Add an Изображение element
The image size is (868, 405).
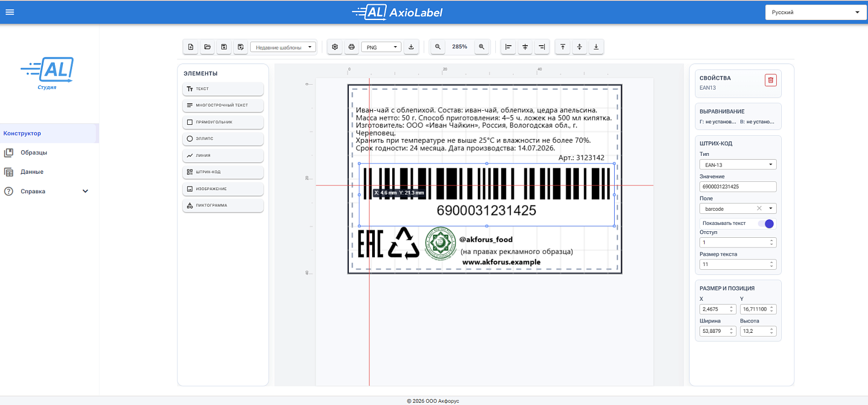[x=223, y=189]
